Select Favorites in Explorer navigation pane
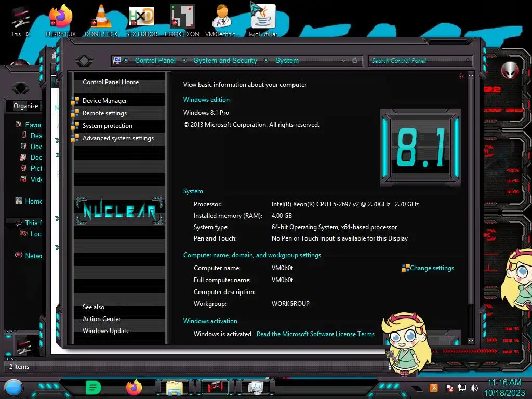Viewport: 532px width, 399px height. coord(33,125)
